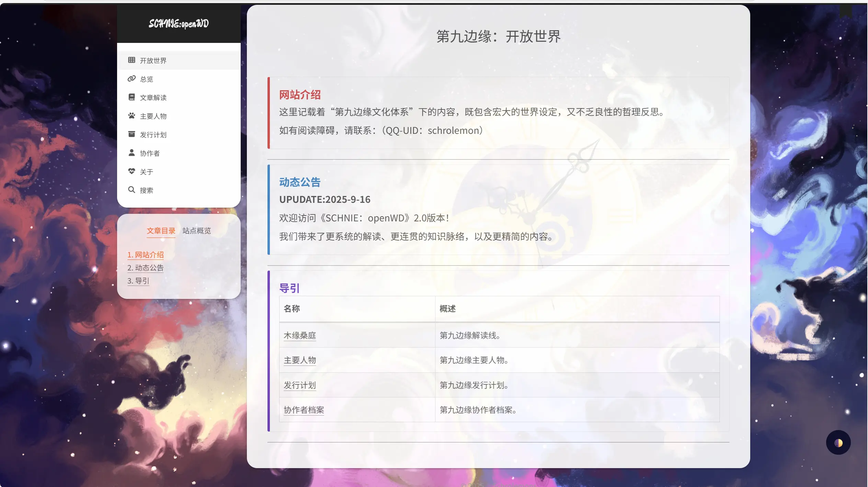Click the 发行计划 archive icon

tap(132, 134)
